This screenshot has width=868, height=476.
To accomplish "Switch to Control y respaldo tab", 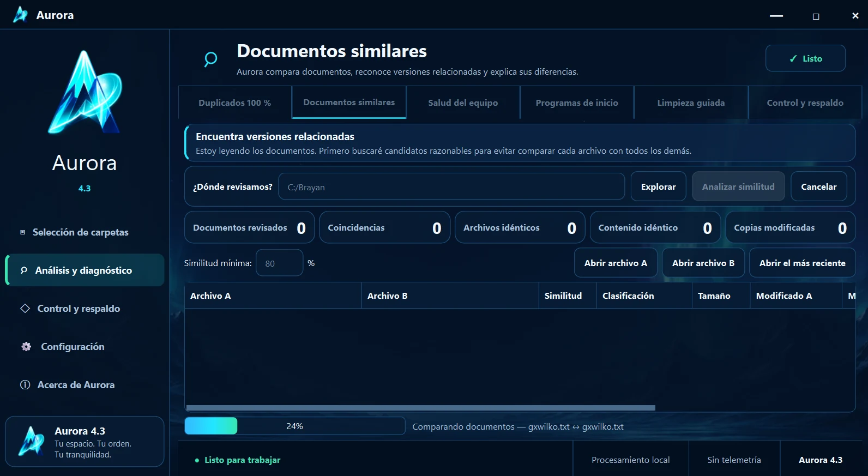I will [805, 103].
